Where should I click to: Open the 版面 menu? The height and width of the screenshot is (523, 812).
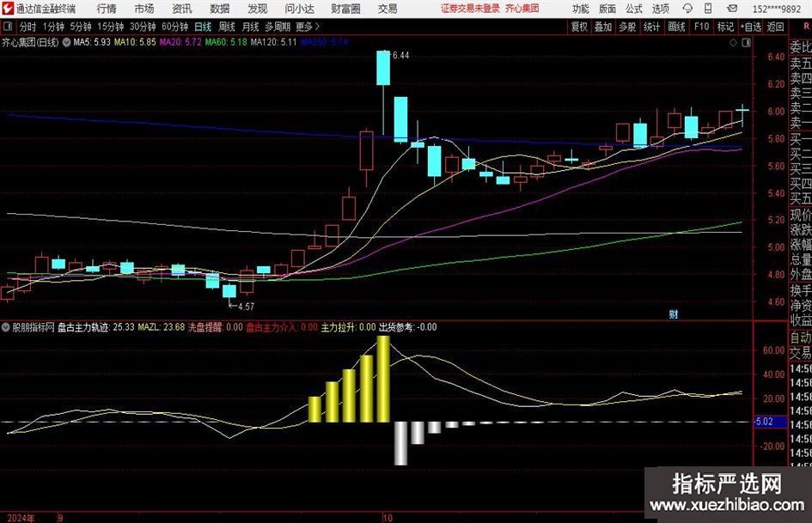(607, 9)
